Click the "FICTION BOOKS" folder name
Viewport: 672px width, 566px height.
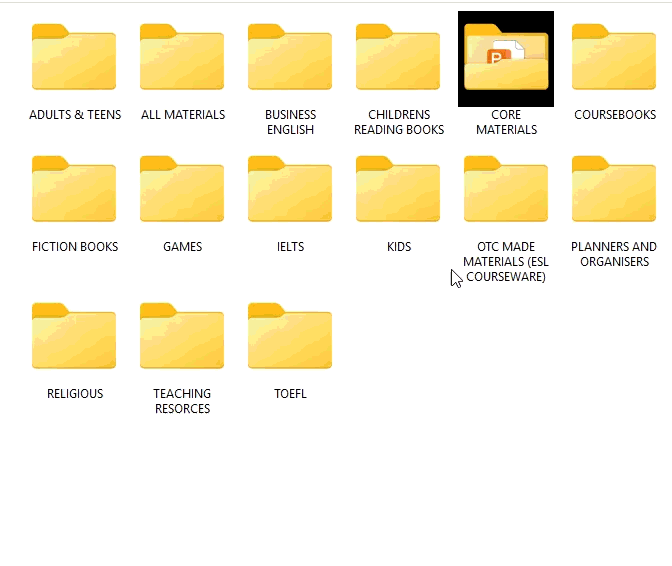pyautogui.click(x=75, y=247)
